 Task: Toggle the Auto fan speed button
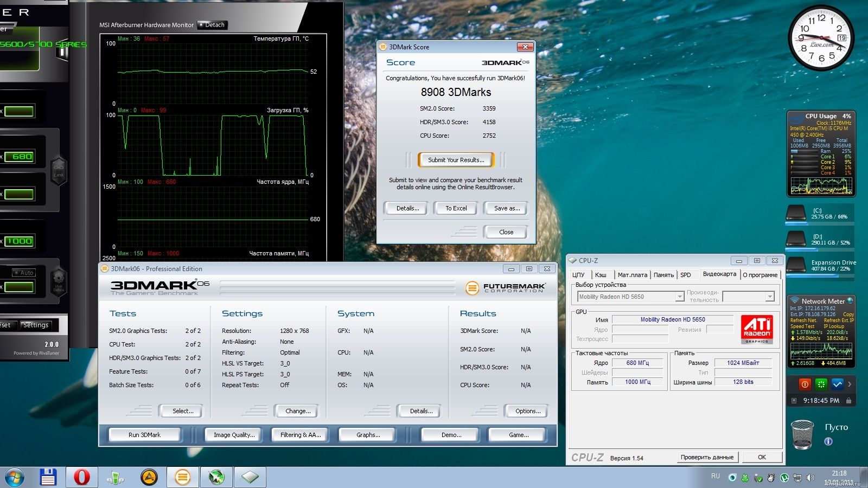pyautogui.click(x=24, y=273)
